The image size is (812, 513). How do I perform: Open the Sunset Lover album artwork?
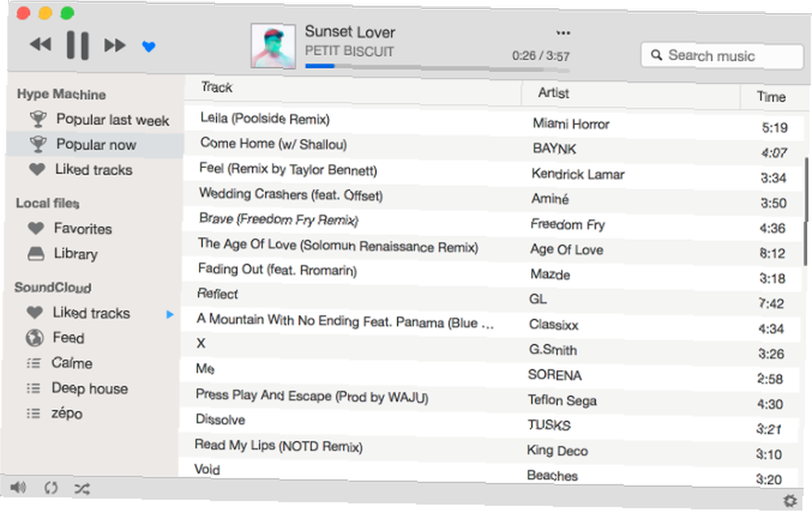point(273,46)
